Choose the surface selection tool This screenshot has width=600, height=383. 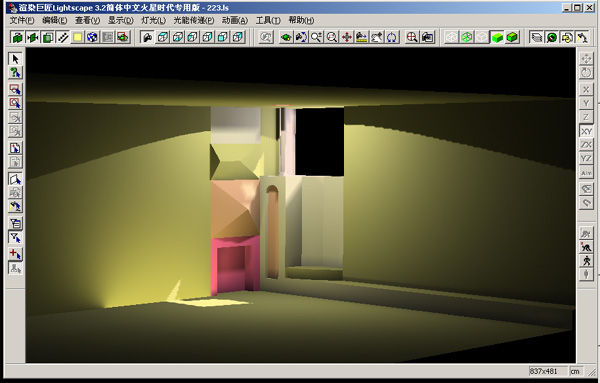pyautogui.click(x=15, y=179)
